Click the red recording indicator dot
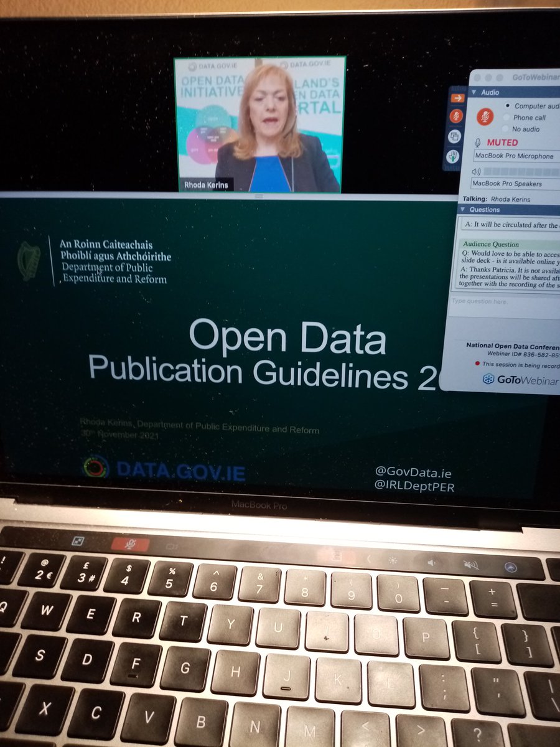Image resolution: width=560 pixels, height=747 pixels. 477,364
